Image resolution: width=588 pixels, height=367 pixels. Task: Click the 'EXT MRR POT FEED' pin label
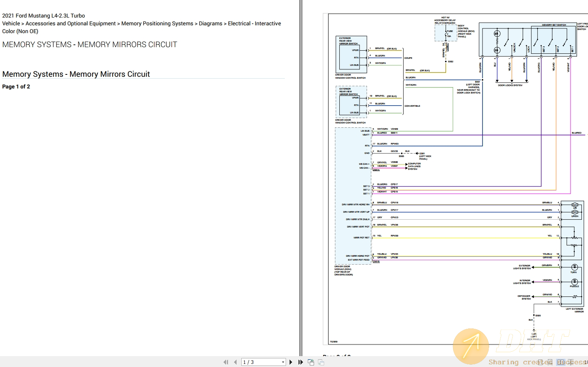coord(359,260)
